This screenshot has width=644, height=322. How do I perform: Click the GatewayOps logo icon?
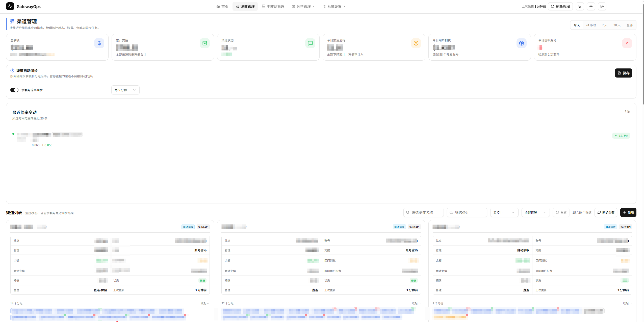click(x=10, y=6)
